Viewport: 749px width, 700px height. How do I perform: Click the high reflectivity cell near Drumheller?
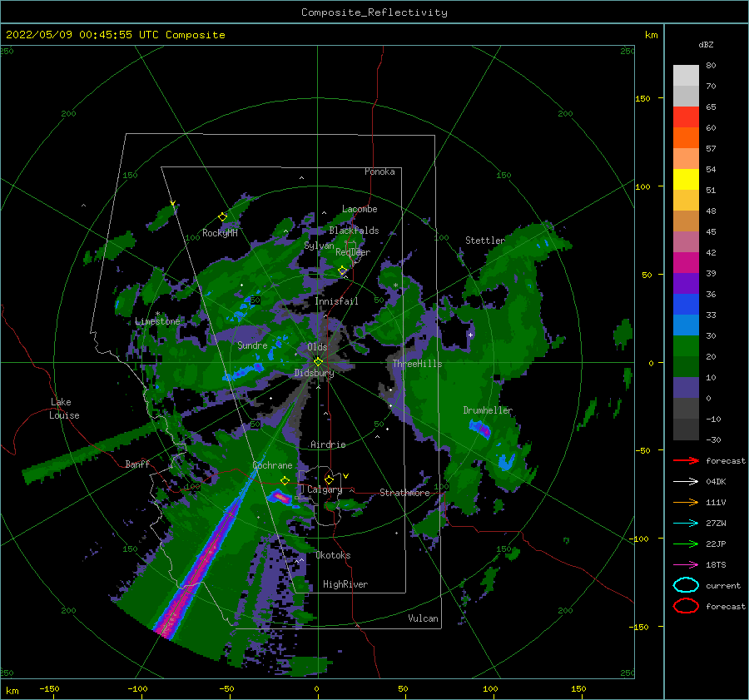[480, 428]
